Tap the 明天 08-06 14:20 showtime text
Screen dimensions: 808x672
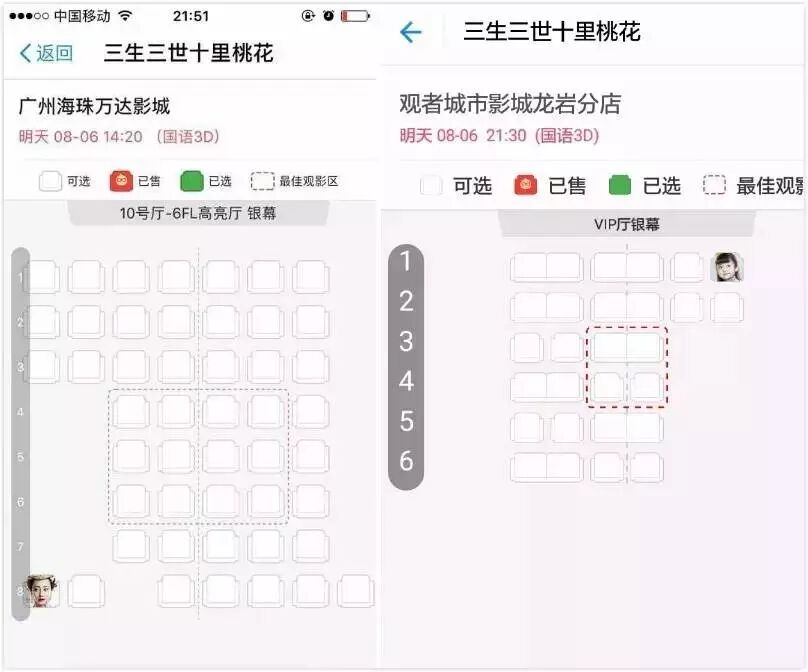click(x=80, y=137)
